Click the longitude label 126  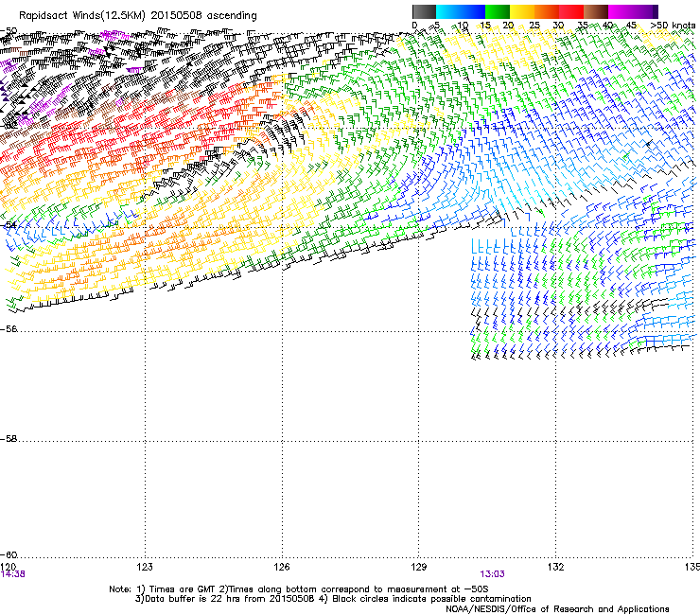click(282, 567)
